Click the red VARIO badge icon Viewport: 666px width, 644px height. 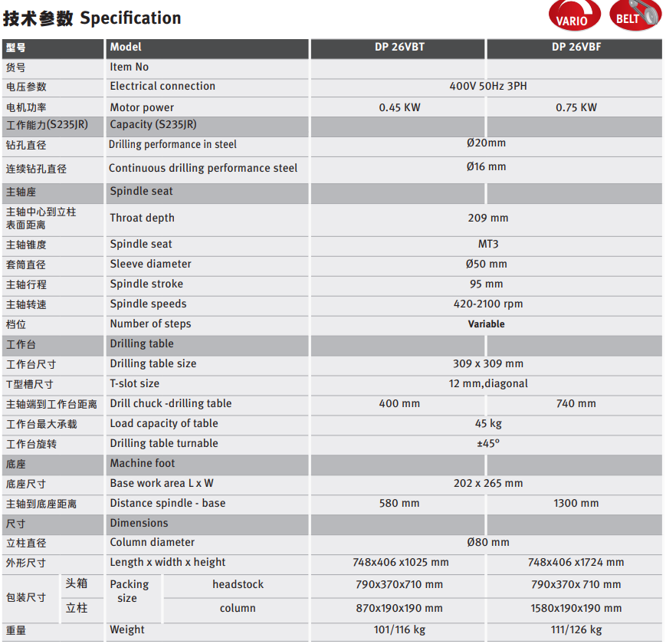click(575, 18)
